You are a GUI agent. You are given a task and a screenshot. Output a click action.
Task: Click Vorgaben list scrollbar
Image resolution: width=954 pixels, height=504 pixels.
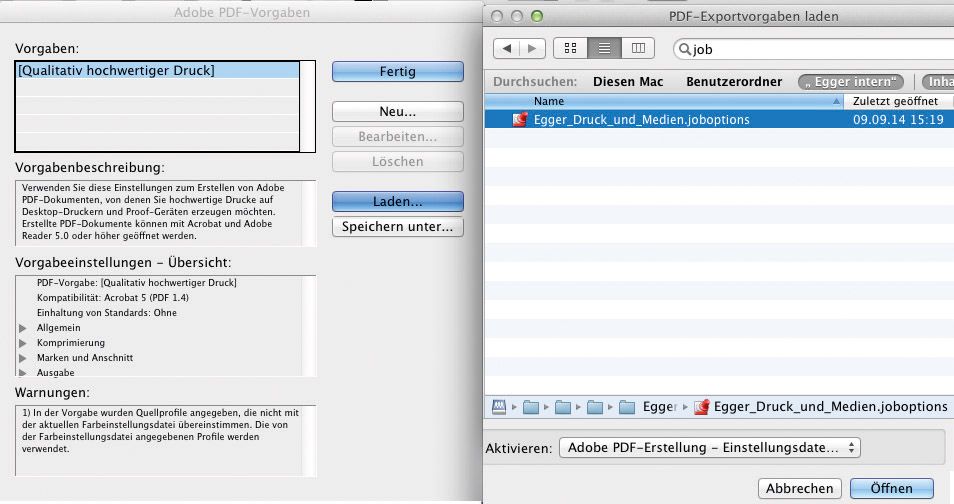pyautogui.click(x=308, y=106)
